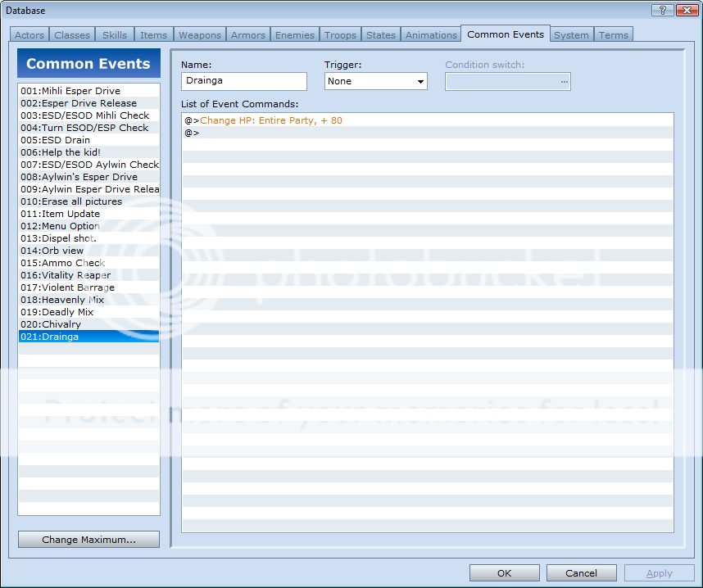Open the Skills tab
Screen dimensions: 703x588
[115, 35]
